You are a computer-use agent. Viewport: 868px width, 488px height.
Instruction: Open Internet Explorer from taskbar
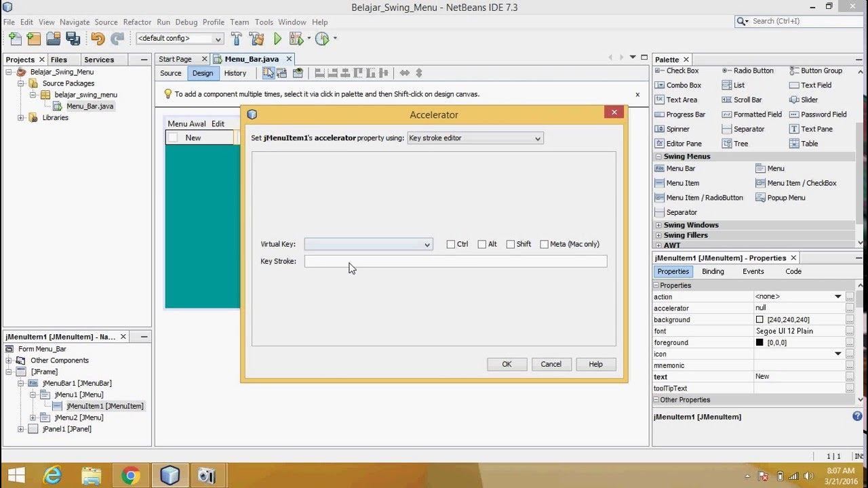pyautogui.click(x=52, y=475)
